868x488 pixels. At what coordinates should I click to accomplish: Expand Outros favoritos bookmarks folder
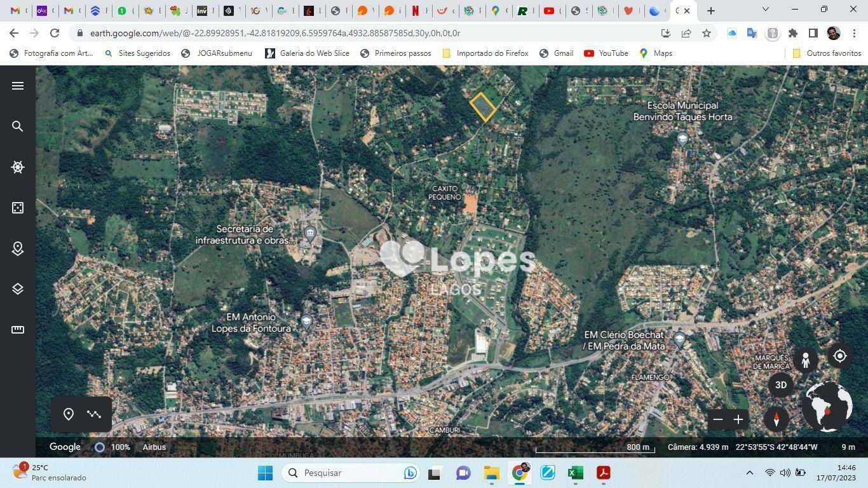(x=826, y=53)
